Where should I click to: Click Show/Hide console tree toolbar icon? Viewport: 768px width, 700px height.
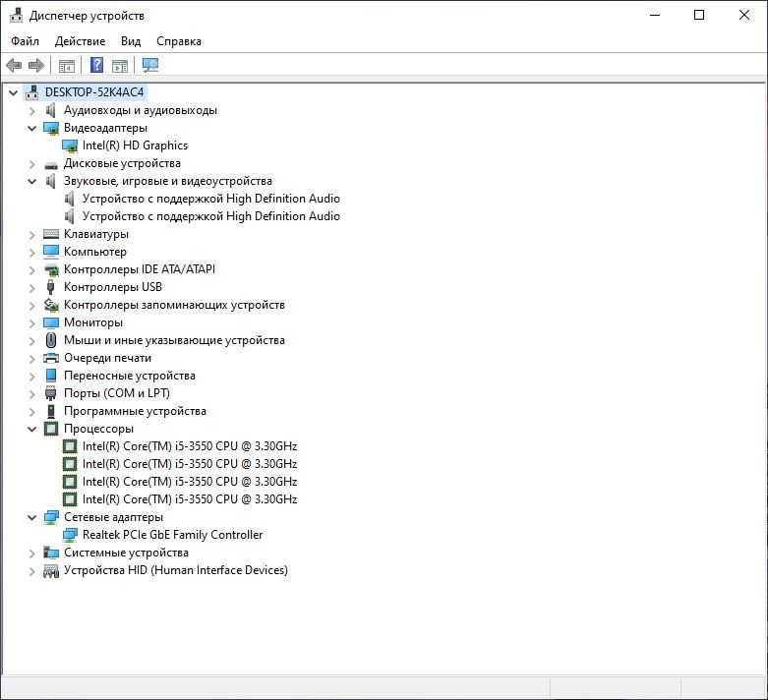click(x=67, y=65)
